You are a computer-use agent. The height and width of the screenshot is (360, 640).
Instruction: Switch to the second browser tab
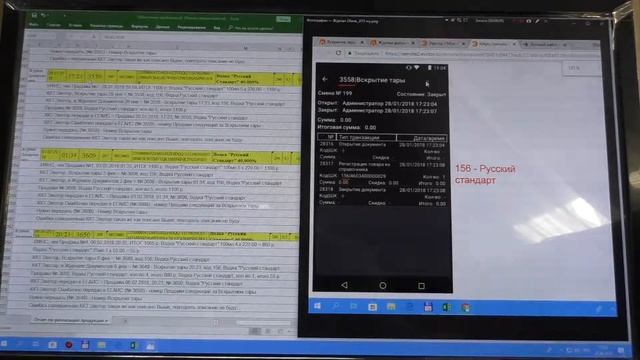pyautogui.click(x=392, y=42)
